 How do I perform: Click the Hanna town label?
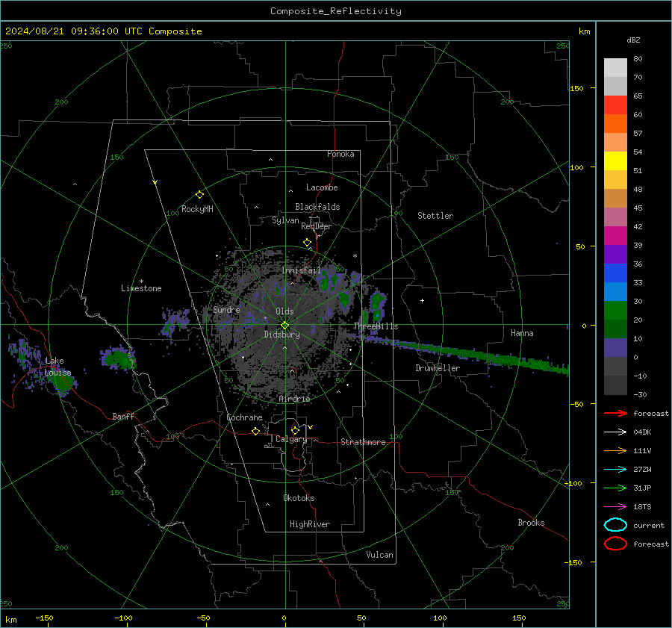tap(522, 333)
